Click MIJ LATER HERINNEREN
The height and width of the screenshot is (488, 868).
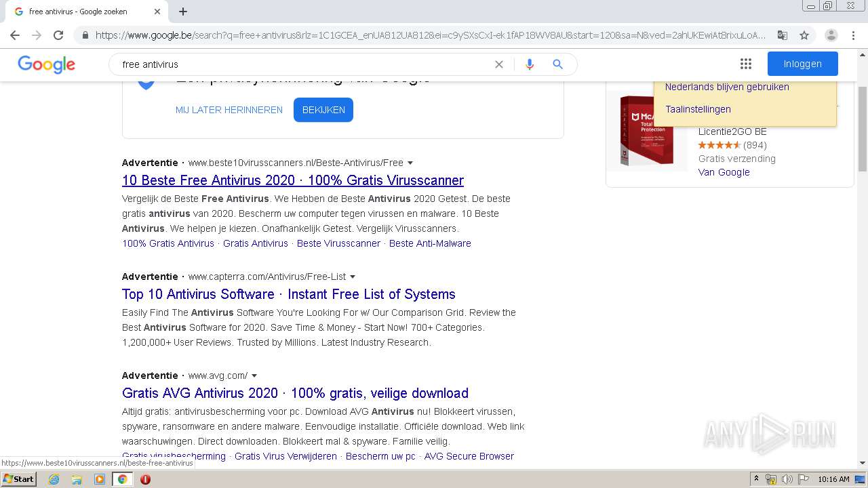tap(229, 110)
